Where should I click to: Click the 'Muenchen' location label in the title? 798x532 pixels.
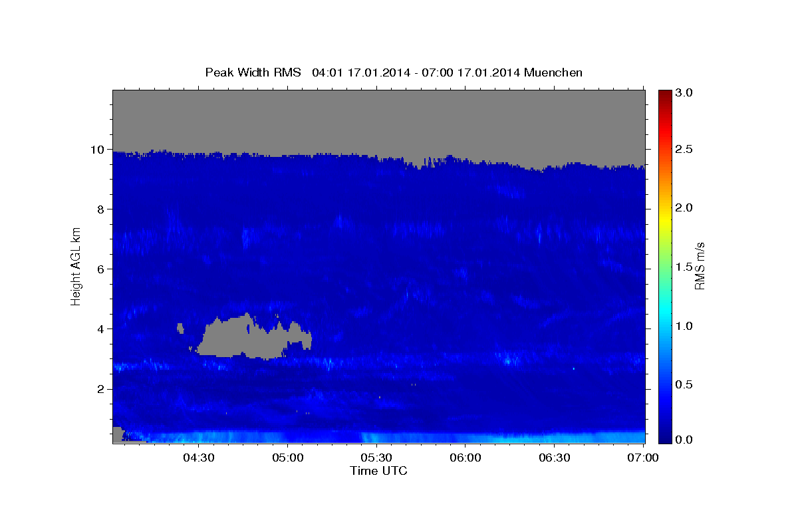tap(553, 72)
